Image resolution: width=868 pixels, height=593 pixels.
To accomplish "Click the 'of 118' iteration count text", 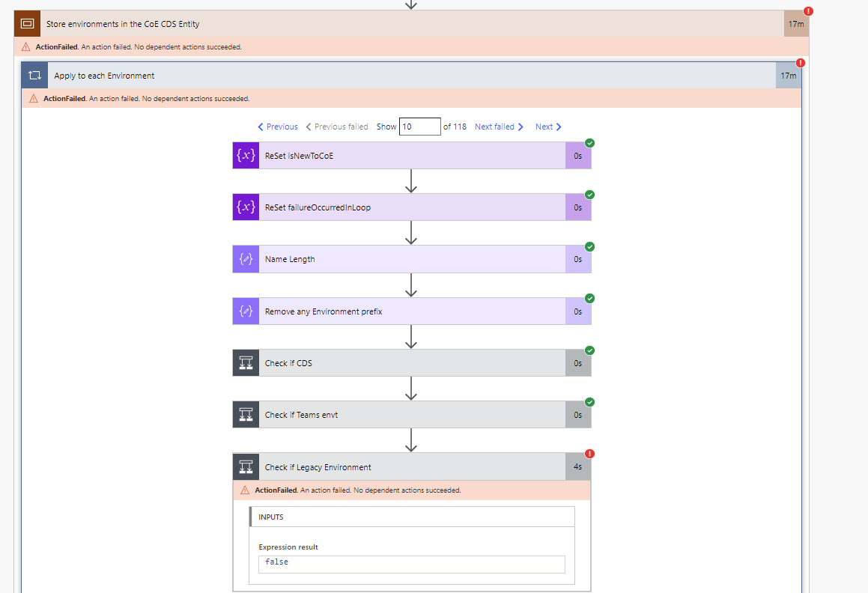I will tap(455, 127).
